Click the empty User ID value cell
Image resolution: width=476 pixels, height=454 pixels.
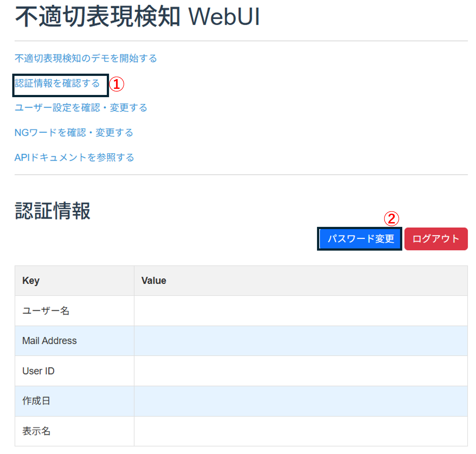[301, 371]
